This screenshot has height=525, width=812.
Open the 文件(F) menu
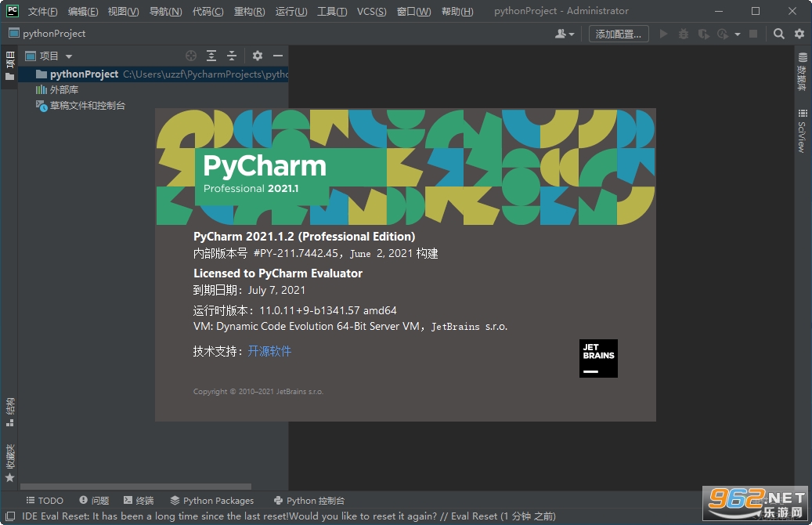tap(42, 12)
